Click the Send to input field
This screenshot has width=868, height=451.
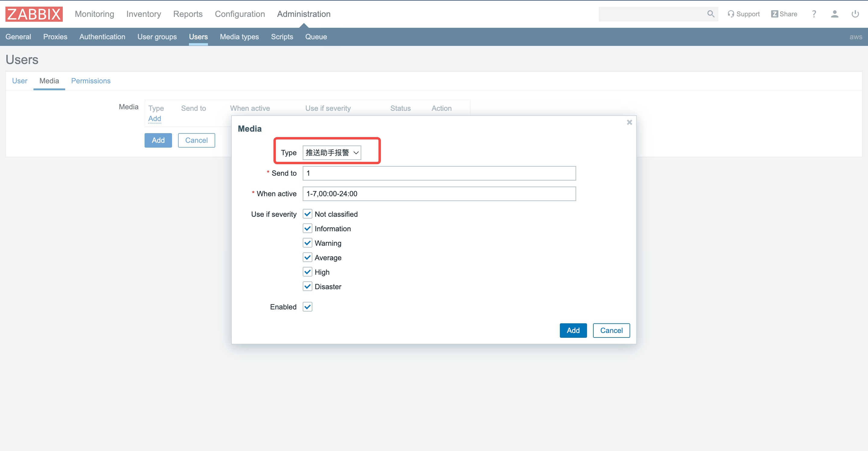point(439,173)
